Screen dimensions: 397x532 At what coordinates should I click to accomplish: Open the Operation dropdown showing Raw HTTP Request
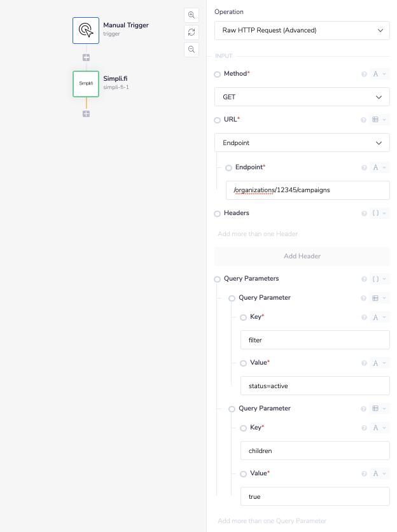[x=302, y=30]
